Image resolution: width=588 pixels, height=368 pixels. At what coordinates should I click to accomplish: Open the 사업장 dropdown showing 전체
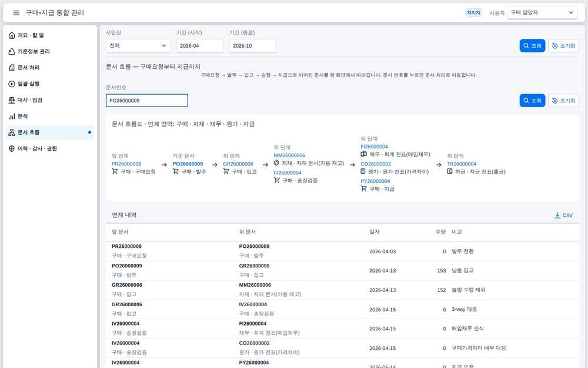pos(138,46)
